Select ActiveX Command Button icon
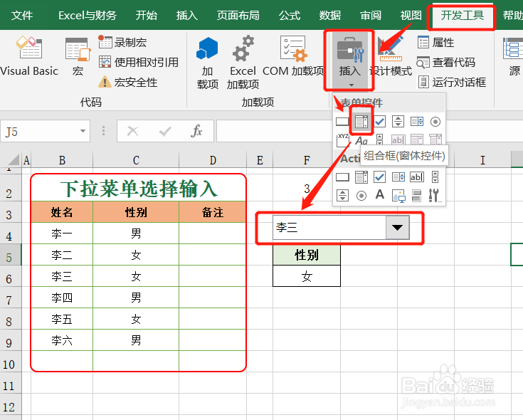Image resolution: width=523 pixels, height=420 pixels. pos(342,177)
